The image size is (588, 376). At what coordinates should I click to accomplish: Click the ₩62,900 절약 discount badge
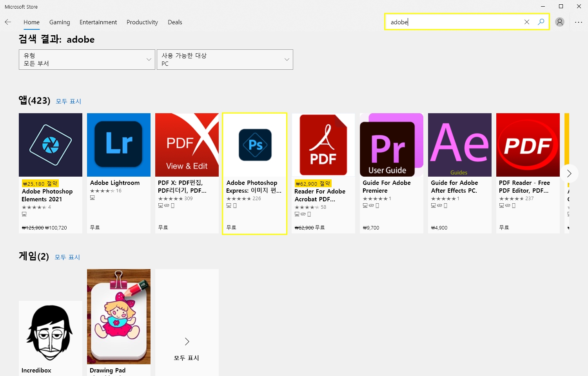313,183
